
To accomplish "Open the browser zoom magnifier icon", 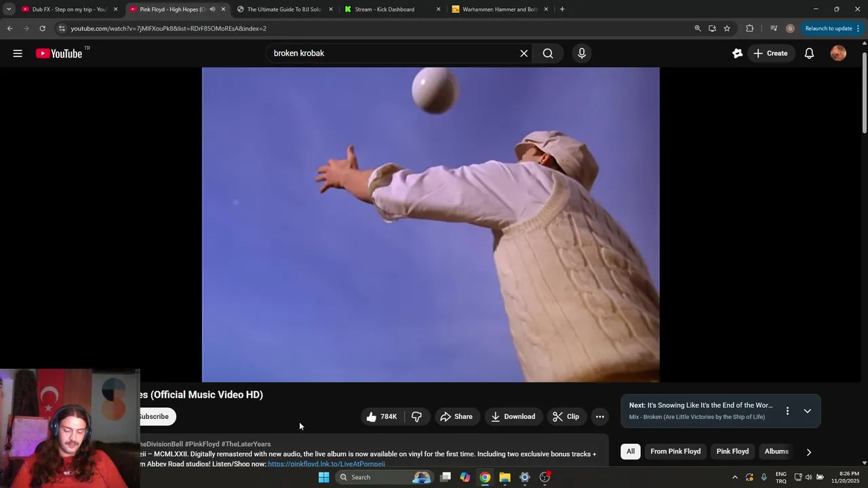I will (x=697, y=28).
